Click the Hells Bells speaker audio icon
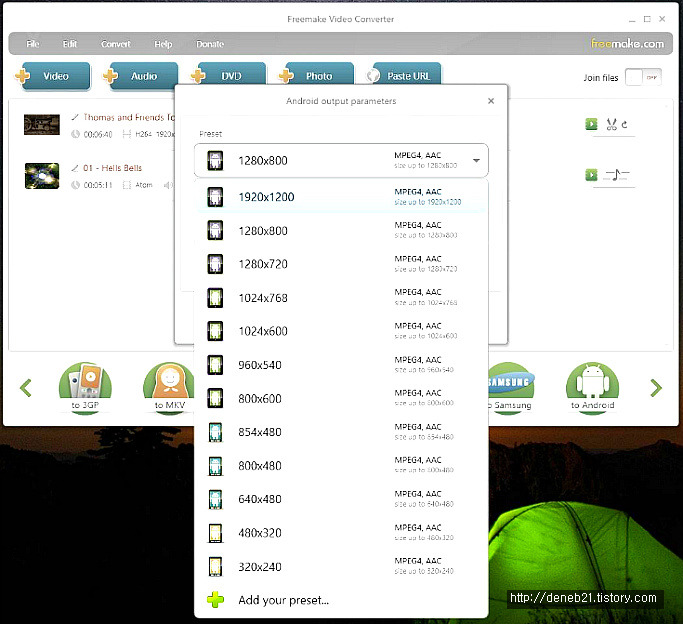Viewport: 683px width, 624px height. (168, 185)
